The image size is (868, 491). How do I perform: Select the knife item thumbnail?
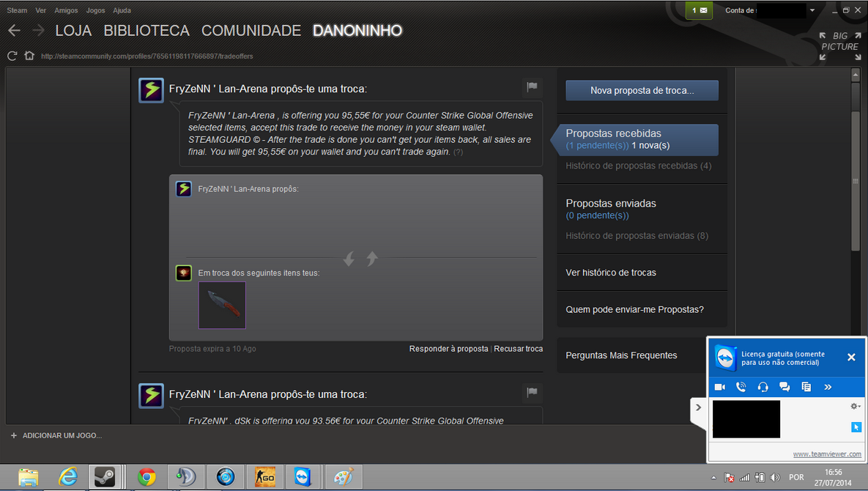coord(222,306)
